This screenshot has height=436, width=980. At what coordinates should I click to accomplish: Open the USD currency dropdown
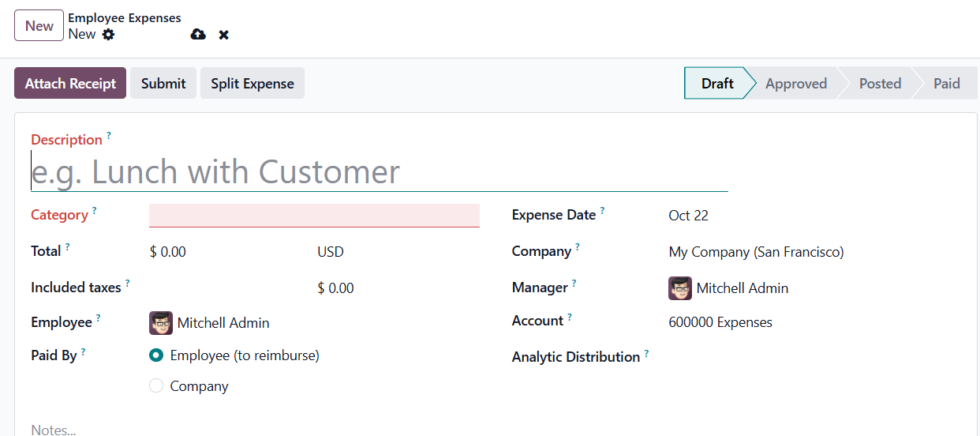(x=331, y=252)
